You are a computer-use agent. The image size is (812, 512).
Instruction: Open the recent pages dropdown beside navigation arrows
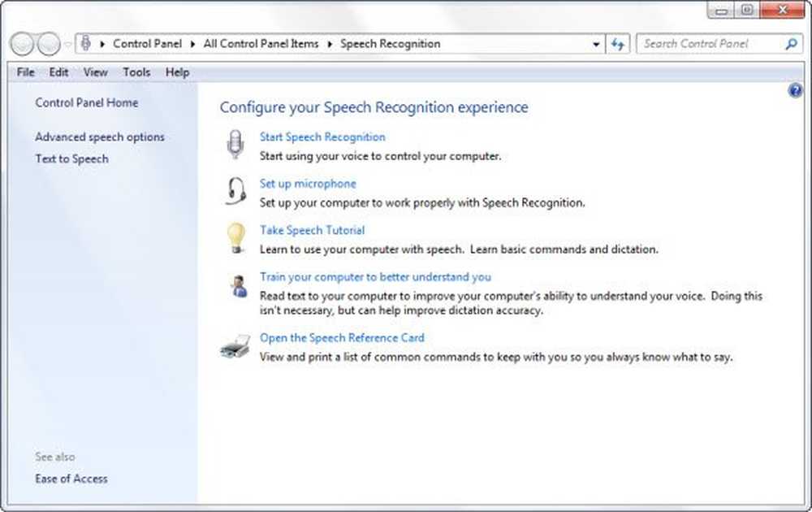pyautogui.click(x=67, y=45)
